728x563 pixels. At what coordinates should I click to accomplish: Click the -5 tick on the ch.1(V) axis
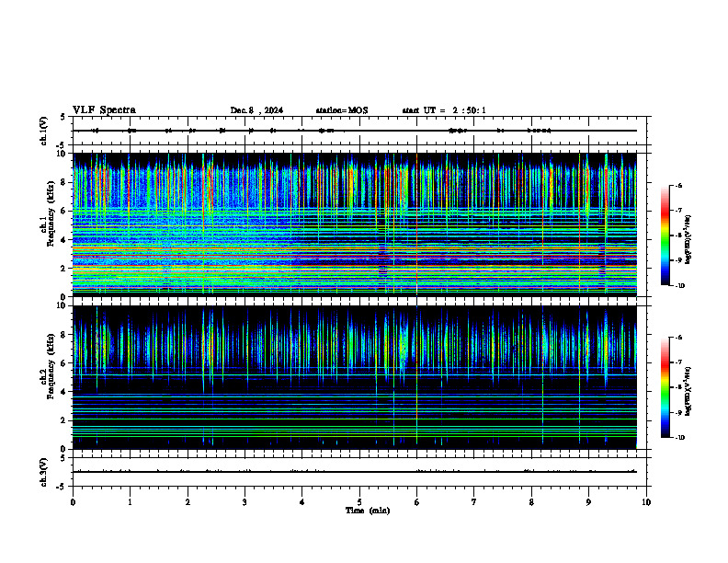click(x=62, y=146)
